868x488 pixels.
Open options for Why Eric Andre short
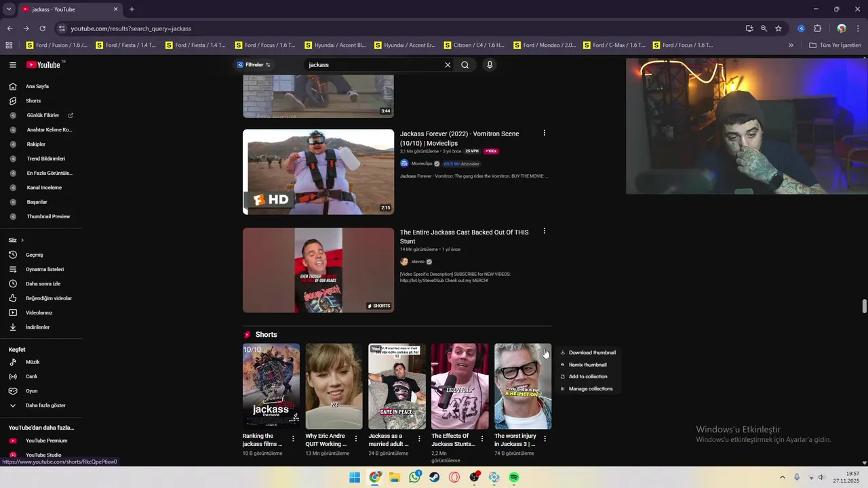(x=356, y=439)
